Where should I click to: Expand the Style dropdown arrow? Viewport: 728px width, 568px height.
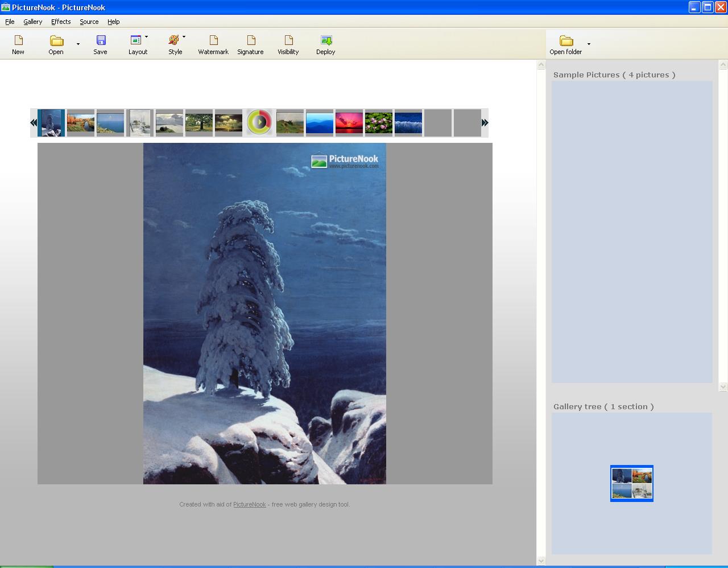click(184, 37)
